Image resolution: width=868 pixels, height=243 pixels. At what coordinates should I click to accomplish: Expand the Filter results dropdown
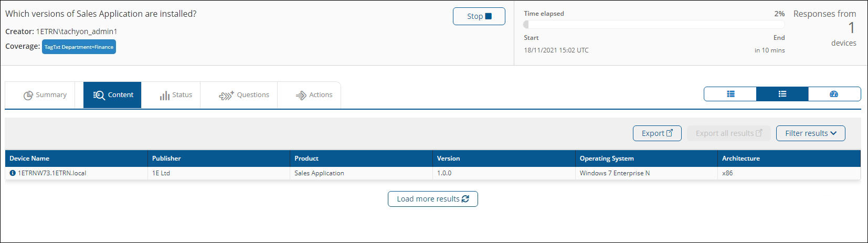(x=810, y=133)
